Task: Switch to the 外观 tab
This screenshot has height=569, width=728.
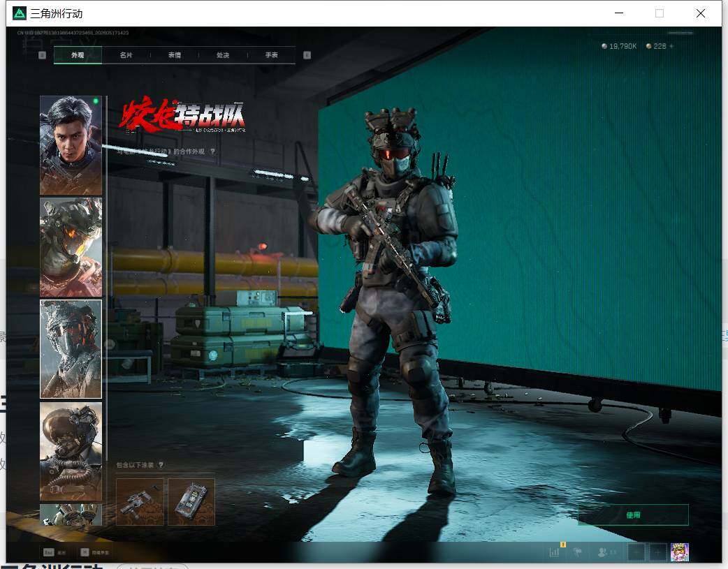Action: pyautogui.click(x=78, y=55)
